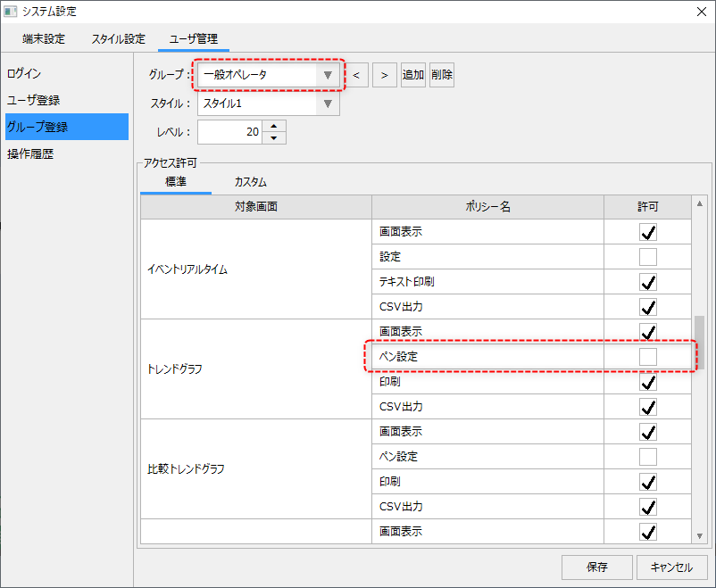Open the スタイル dropdown list
716x588 pixels.
[x=328, y=104]
